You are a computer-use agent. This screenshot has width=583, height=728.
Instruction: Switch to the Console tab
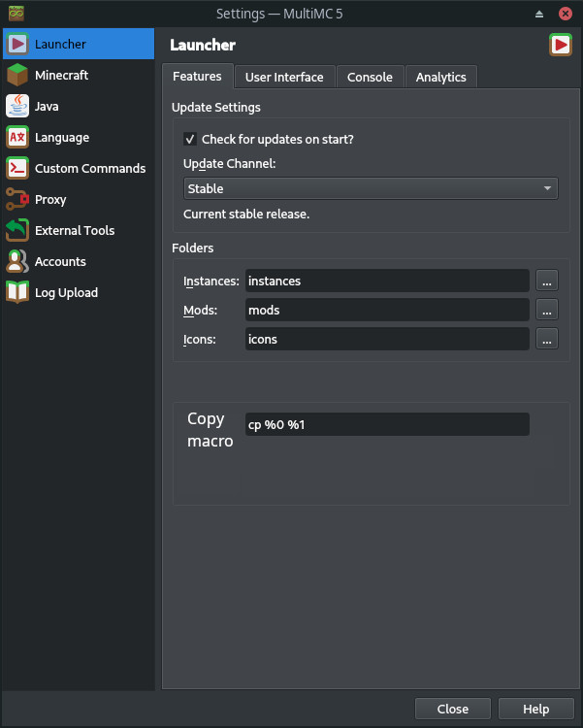pyautogui.click(x=370, y=77)
